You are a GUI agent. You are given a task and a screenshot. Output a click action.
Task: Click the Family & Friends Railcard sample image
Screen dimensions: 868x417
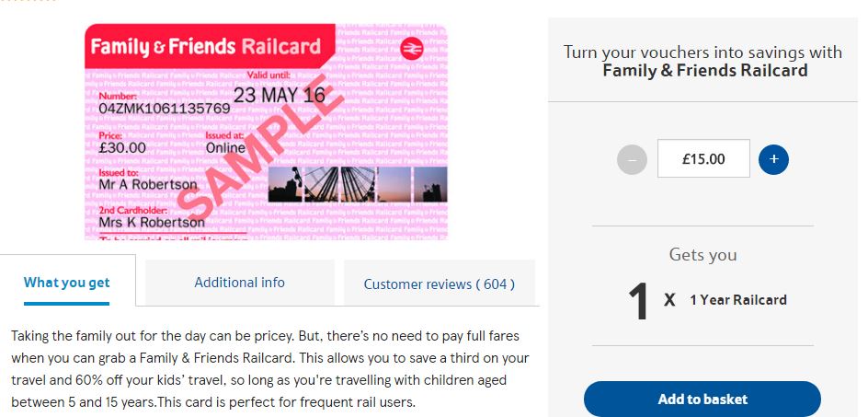click(266, 132)
